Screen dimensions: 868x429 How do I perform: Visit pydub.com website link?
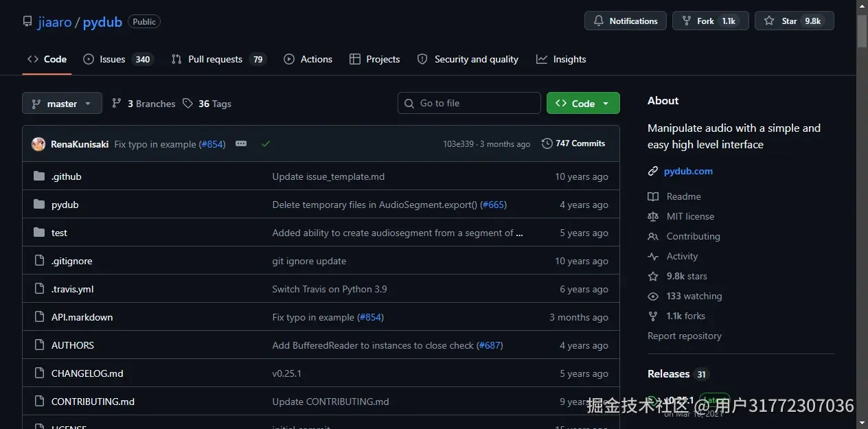coord(688,171)
